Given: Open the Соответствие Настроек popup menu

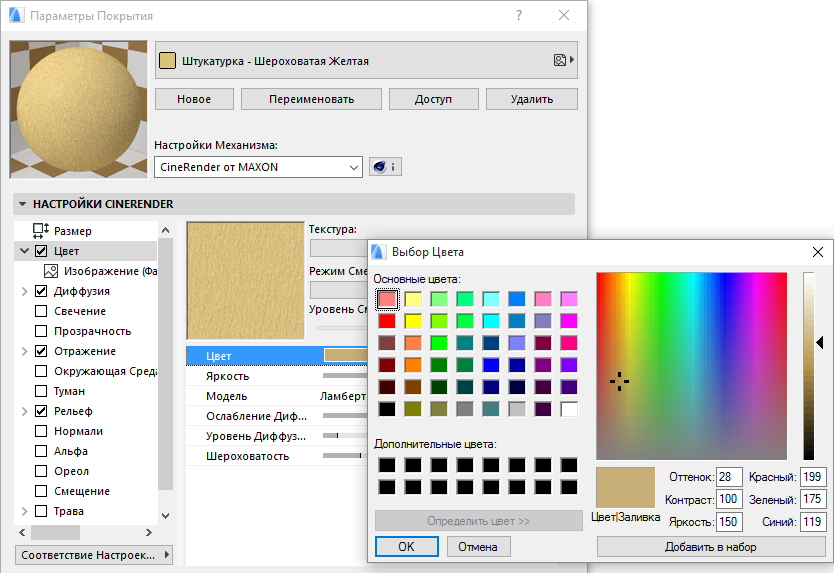Looking at the screenshot, I should pos(94,555).
